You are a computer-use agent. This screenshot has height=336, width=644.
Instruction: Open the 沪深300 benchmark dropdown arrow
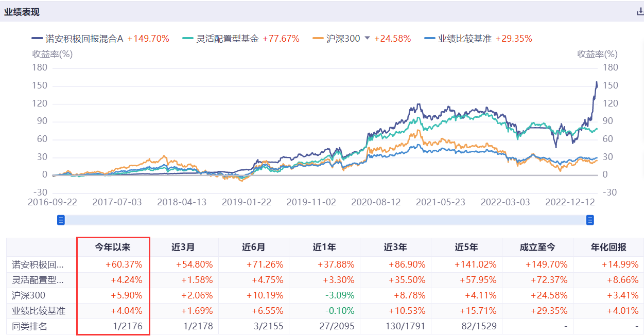[368, 39]
